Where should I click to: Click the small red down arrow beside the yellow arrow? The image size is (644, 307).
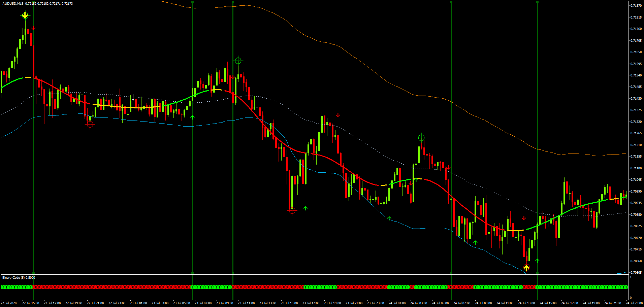(33, 28)
